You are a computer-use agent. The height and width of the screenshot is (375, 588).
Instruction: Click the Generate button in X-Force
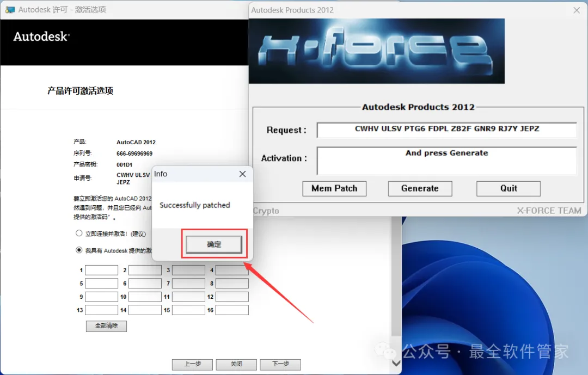tap(420, 188)
